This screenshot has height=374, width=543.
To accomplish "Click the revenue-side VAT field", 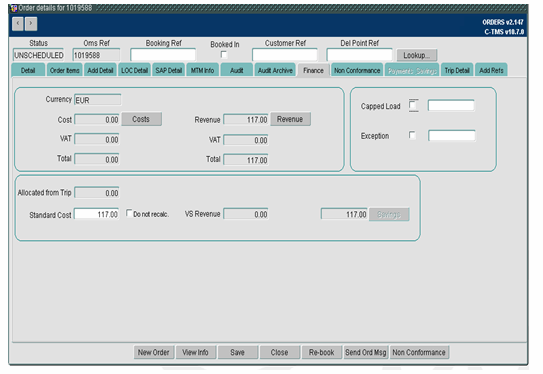I will point(246,140).
